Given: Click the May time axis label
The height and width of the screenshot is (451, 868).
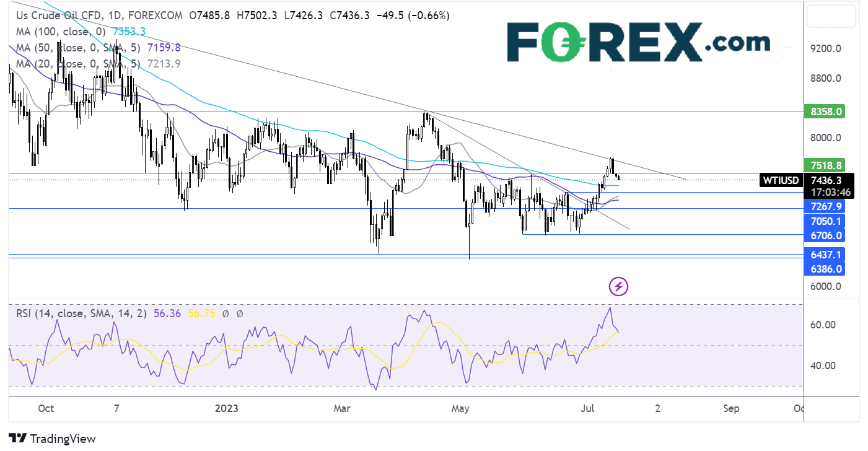Looking at the screenshot, I should click(460, 409).
